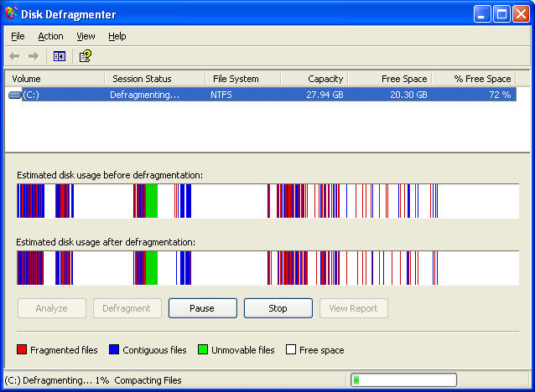Sort by the File System column header
535x392 pixels.
(x=243, y=79)
